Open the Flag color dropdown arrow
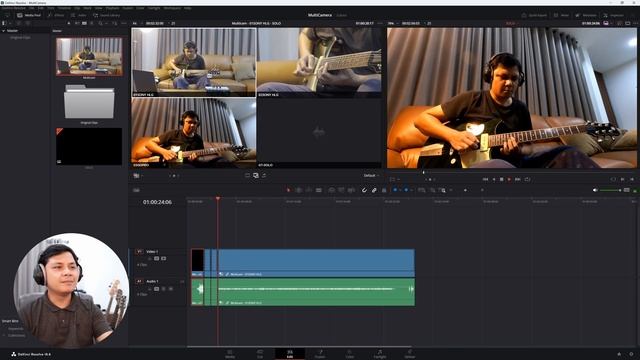Viewport: 640px width, 360px height. click(x=400, y=190)
